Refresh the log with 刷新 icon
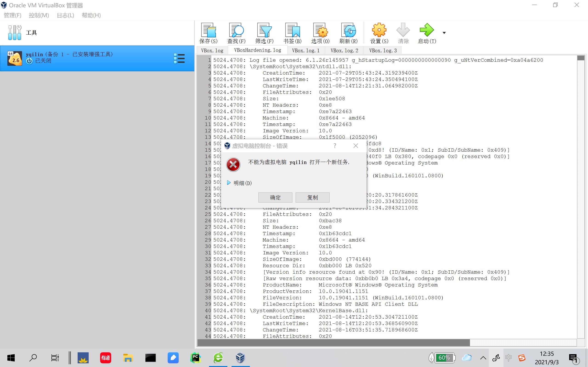Viewport: 588px width, 367px height. point(348,33)
